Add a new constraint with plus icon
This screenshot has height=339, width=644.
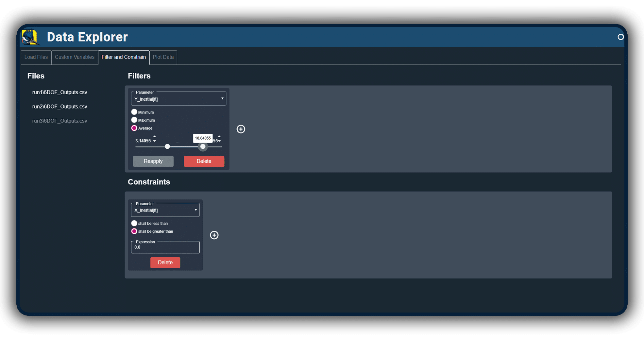coord(214,235)
